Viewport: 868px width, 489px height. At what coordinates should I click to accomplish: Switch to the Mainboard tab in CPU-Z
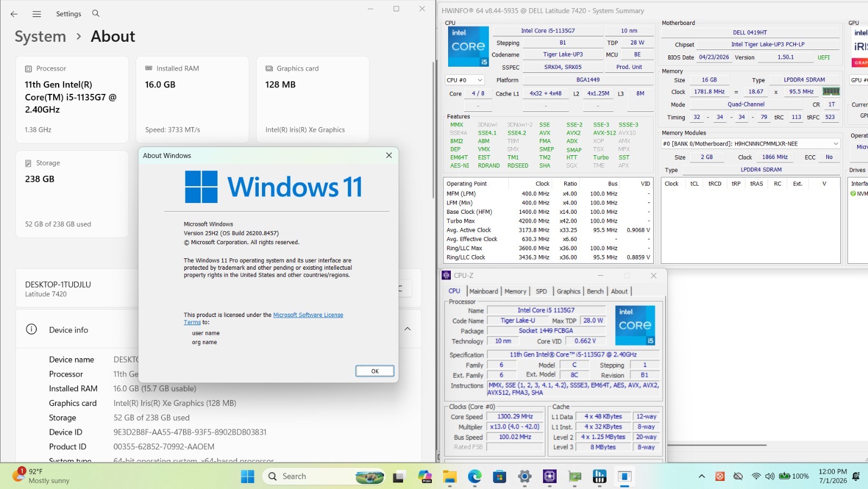tap(483, 291)
